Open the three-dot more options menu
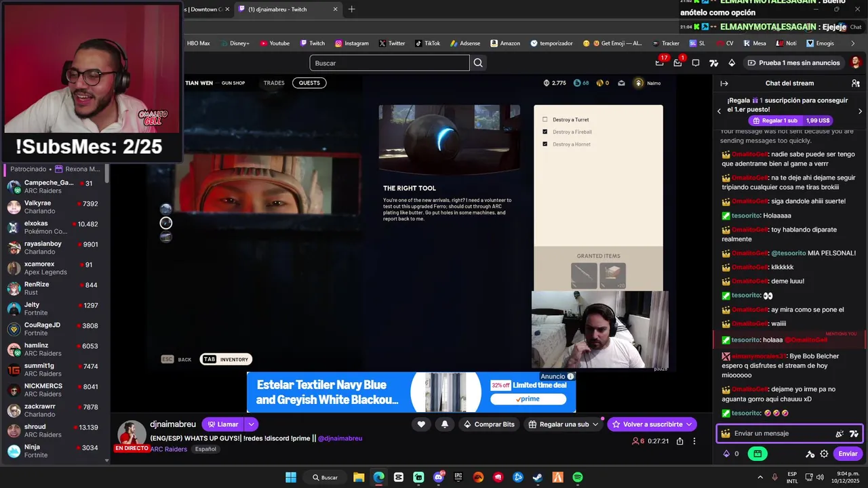This screenshot has width=868, height=488. pos(694,441)
